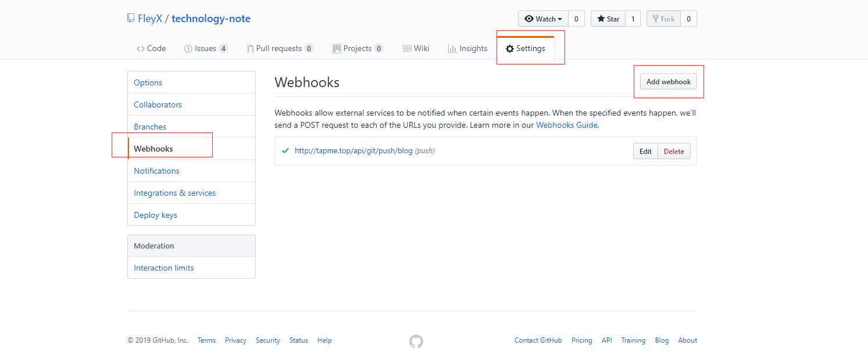868x356 pixels.
Task: Click the GitHub Octocat logo in footer
Action: 416,341
